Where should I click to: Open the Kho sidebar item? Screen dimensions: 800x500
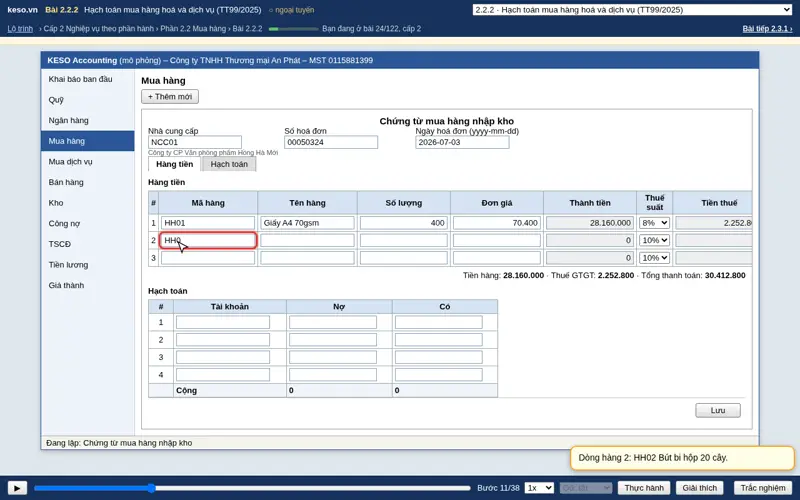tap(88, 203)
